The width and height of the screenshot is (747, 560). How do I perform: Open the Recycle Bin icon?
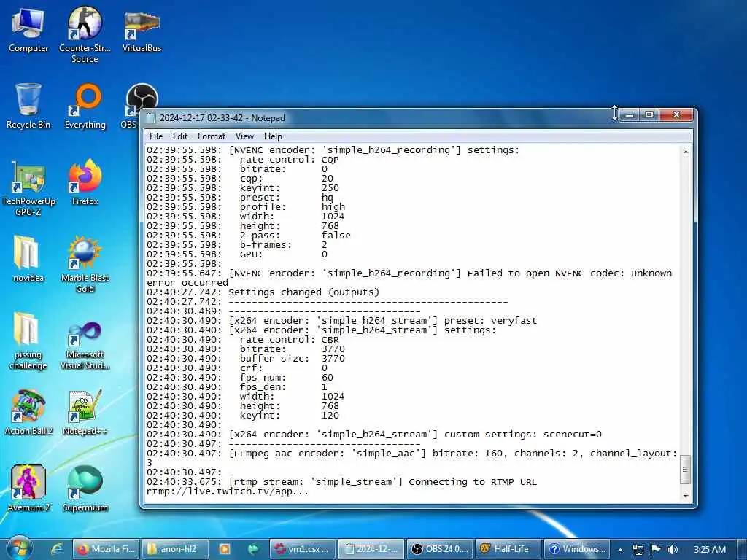point(28,106)
